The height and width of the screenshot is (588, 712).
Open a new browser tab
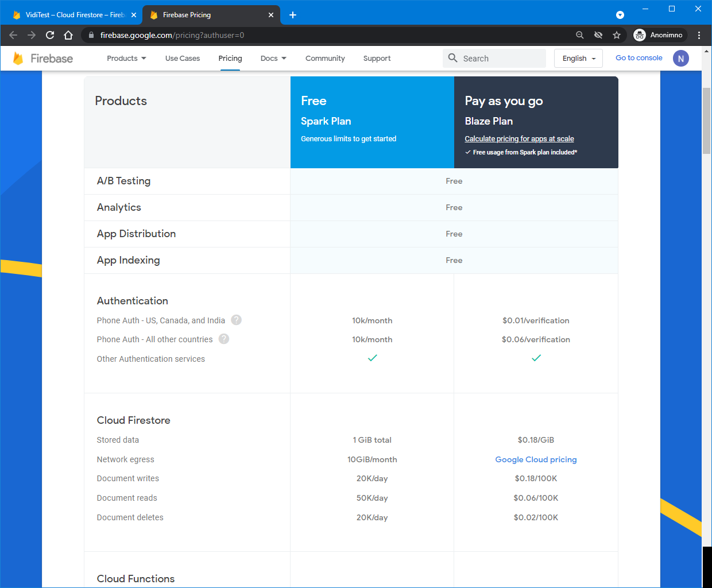(293, 15)
